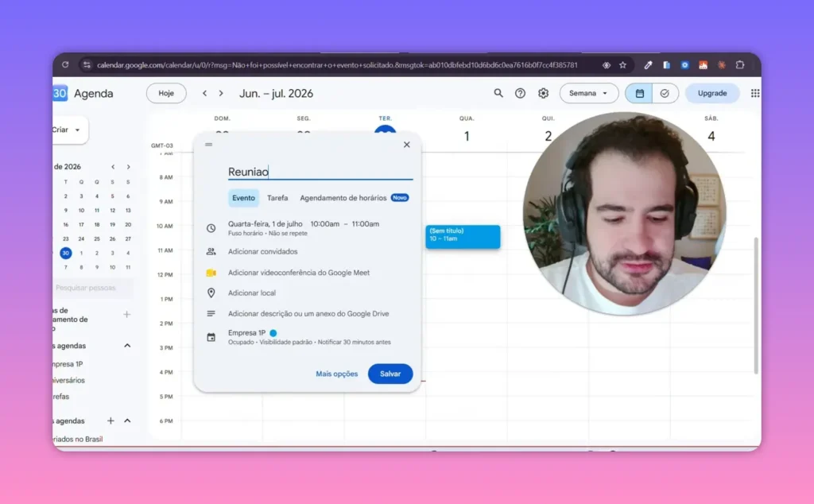Click the Google Meet camera icon
This screenshot has height=504, width=814.
tap(211, 273)
